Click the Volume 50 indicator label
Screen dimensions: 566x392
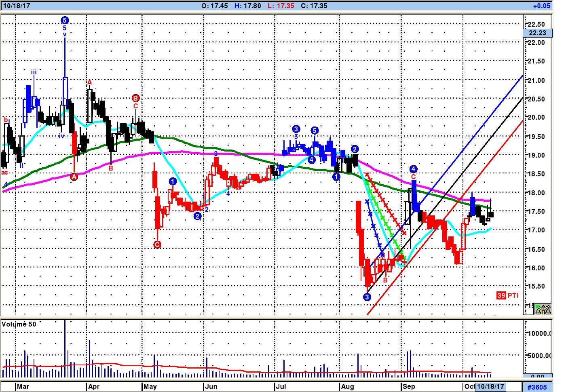point(19,324)
